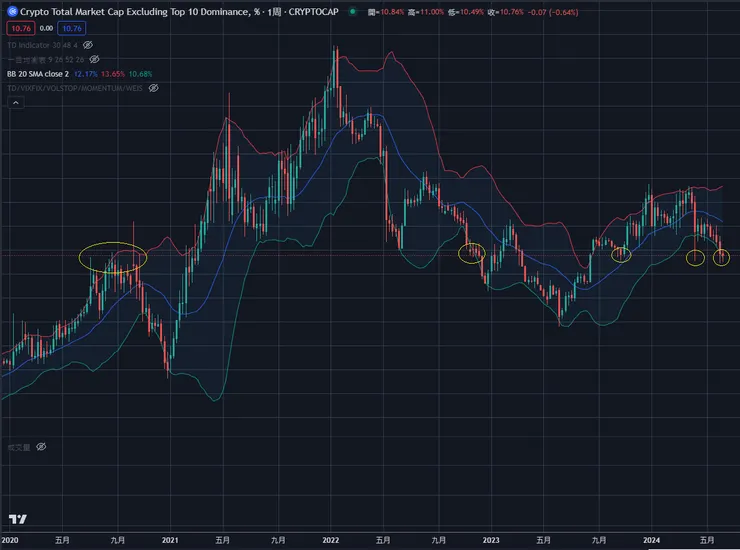Click the 12.17% Bollinger basis value
This screenshot has height=550, width=740.
point(85,74)
